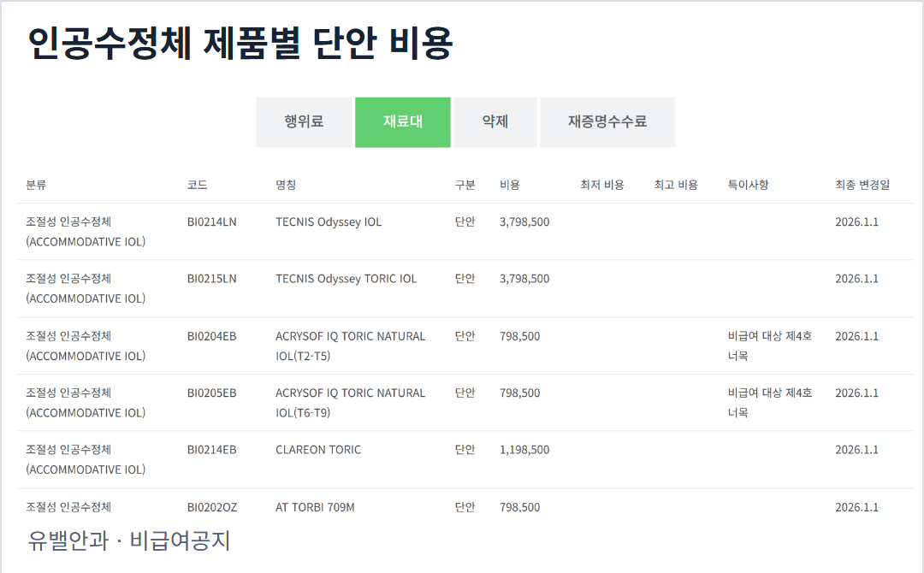Click ACRYSOF IQ TORIC NATURAL IOL(T2-T5)
Image resolution: width=924 pixels, height=573 pixels.
click(x=350, y=346)
